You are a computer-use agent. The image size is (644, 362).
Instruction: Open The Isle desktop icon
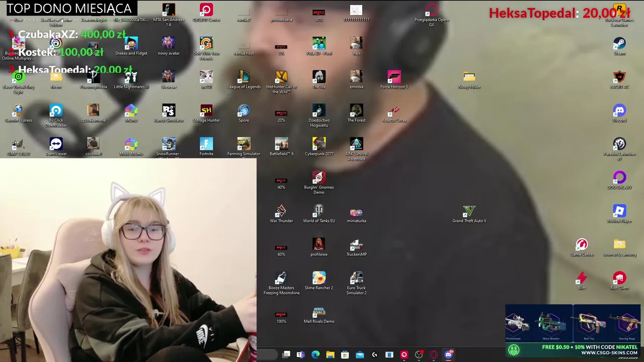tap(319, 79)
